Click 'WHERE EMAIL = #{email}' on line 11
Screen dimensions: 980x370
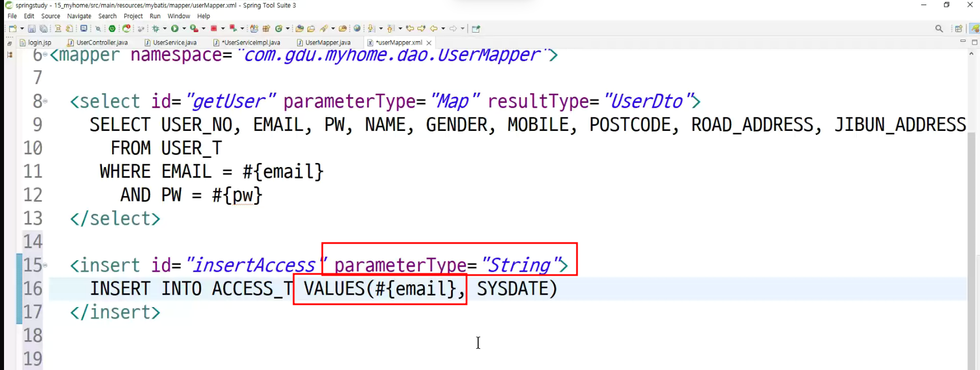(212, 172)
